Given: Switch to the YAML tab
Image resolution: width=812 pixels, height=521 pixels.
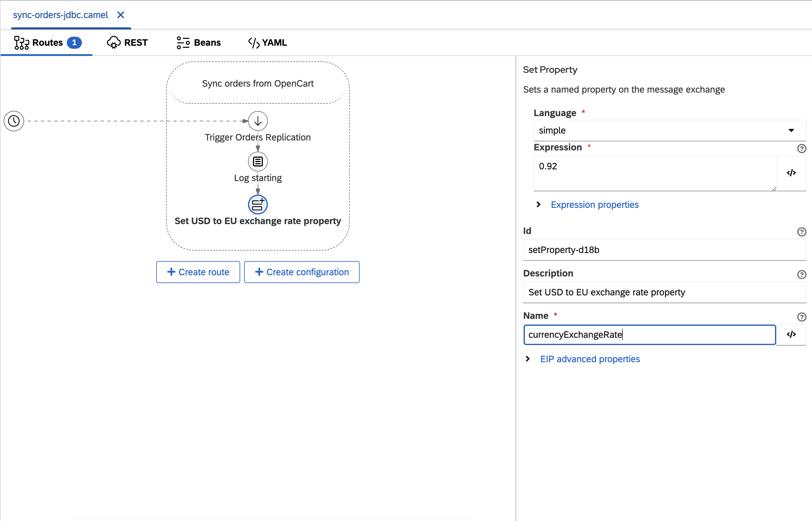Looking at the screenshot, I should click(x=267, y=43).
